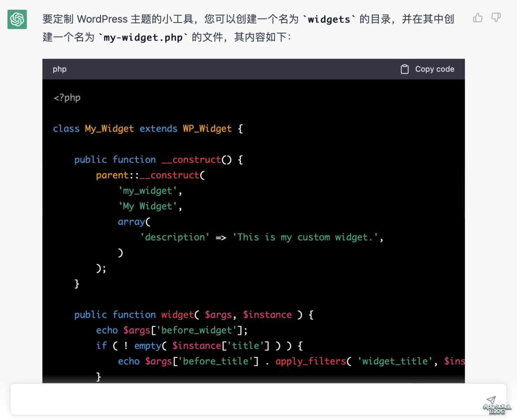This screenshot has height=420, width=517.
Task: Send message with paper plane icon
Action: click(x=491, y=400)
